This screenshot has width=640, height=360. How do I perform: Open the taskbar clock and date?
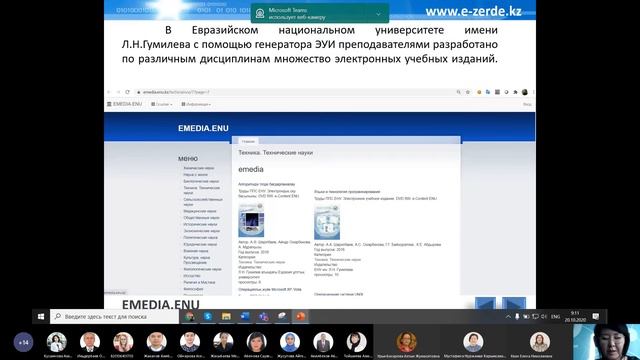click(575, 317)
